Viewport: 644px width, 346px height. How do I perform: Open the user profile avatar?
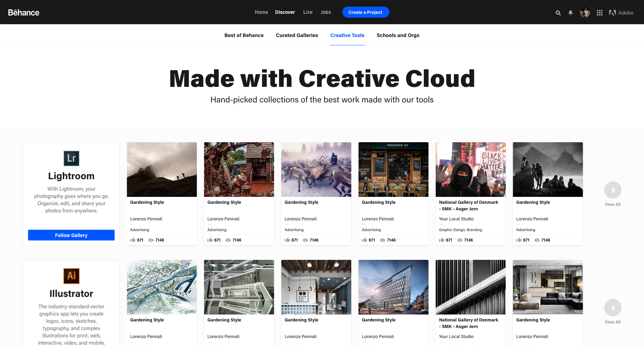coord(585,12)
